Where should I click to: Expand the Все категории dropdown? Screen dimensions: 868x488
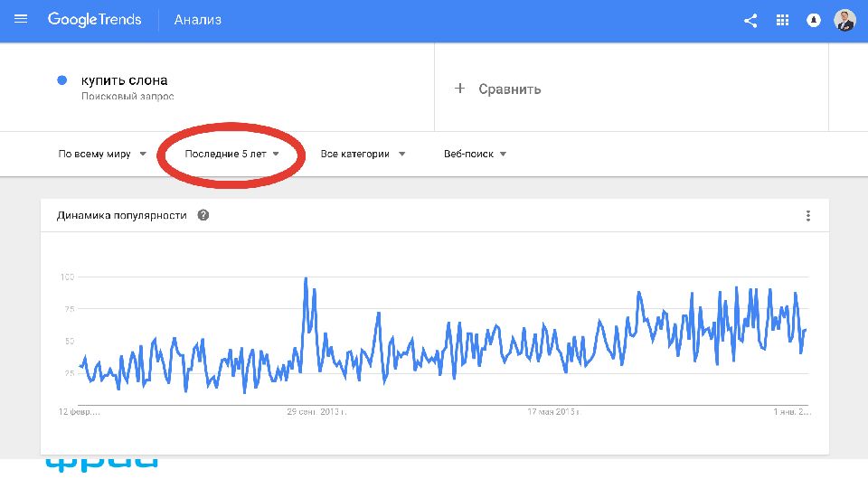coord(363,154)
